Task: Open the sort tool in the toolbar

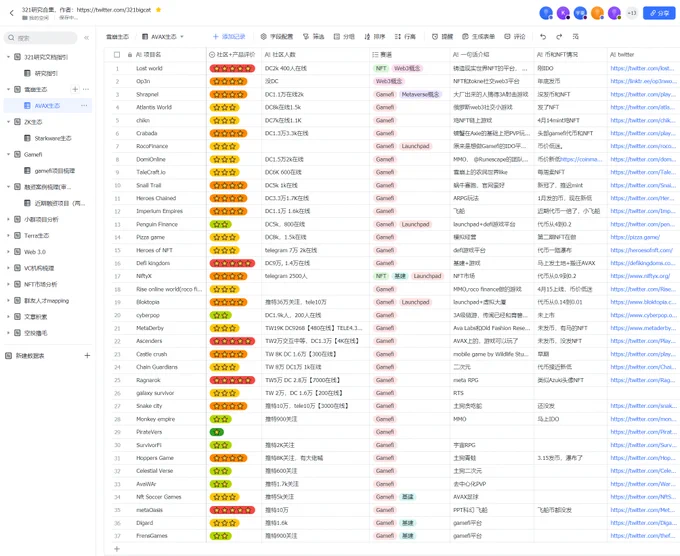Action: tap(375, 36)
